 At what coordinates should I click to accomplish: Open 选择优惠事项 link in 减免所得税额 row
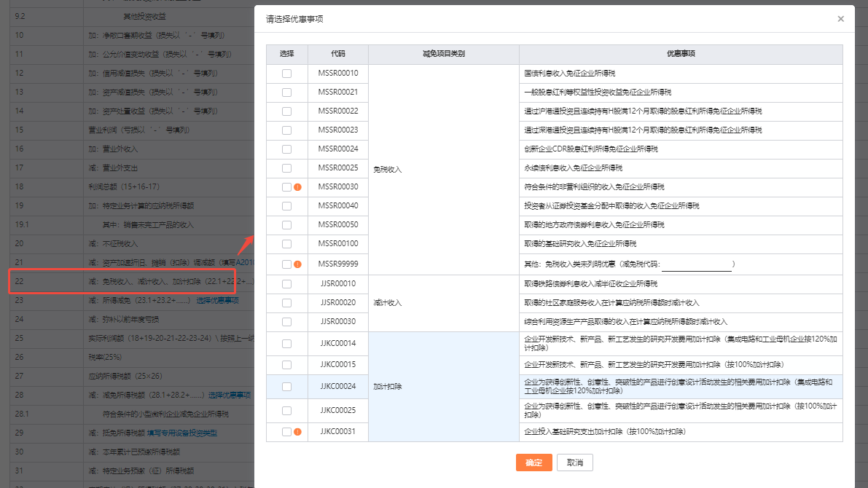click(x=230, y=395)
